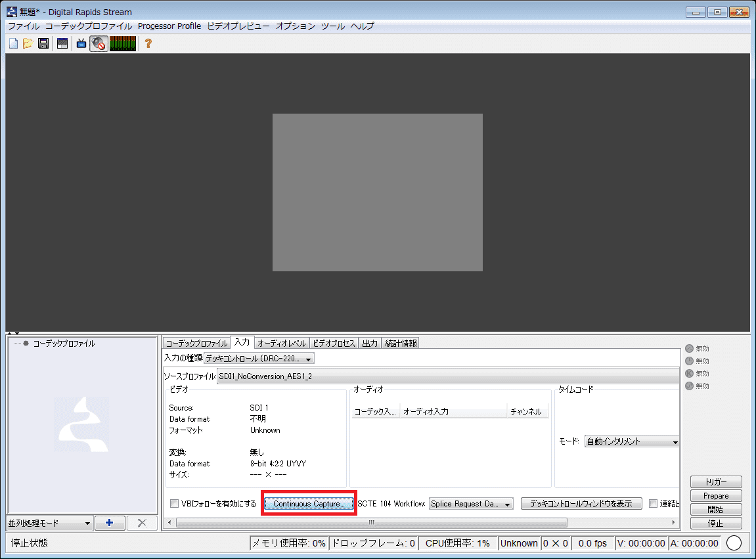Click the round status indicator in status bar
Viewport: 756px width, 559px height.
[734, 543]
